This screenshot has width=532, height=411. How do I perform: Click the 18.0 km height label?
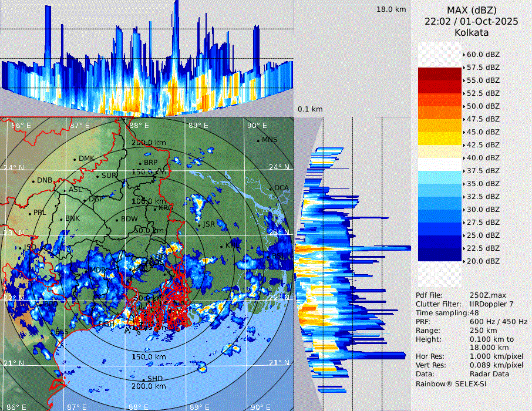[x=391, y=9]
